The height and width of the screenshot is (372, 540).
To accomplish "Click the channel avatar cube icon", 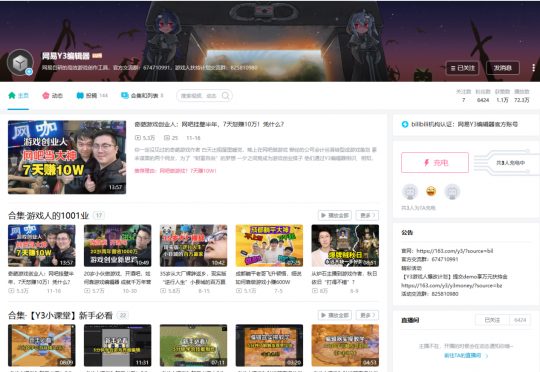I will coord(20,62).
